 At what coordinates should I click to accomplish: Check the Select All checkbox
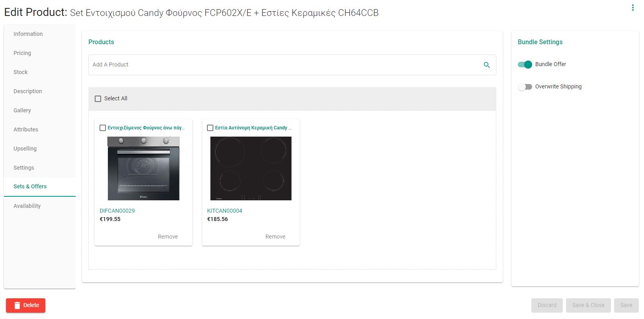(98, 99)
